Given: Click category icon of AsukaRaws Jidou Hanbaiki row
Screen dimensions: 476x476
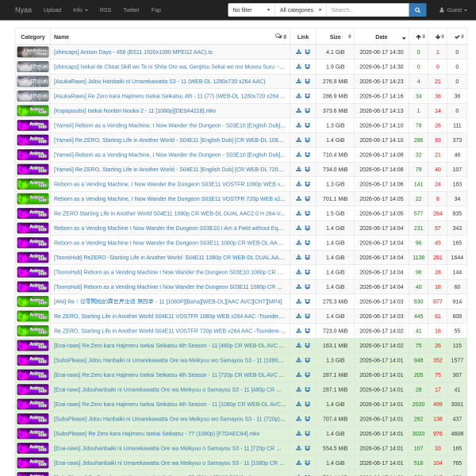Looking at the screenshot, I should 33,82.
